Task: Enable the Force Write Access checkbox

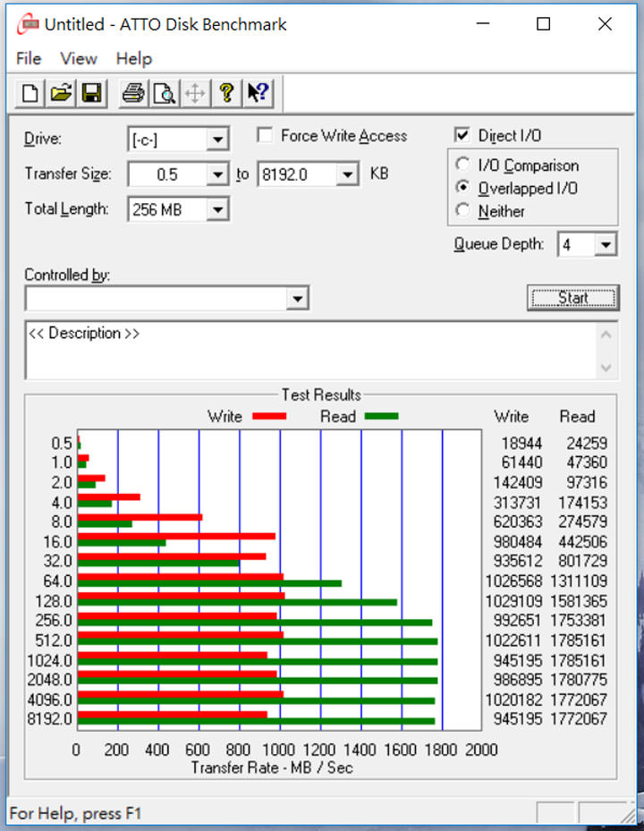Action: pos(265,136)
